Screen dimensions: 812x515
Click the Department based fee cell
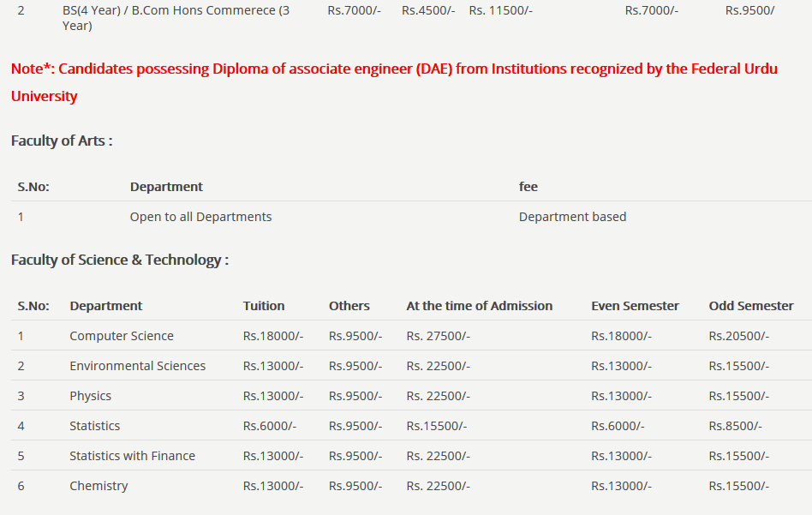point(572,217)
